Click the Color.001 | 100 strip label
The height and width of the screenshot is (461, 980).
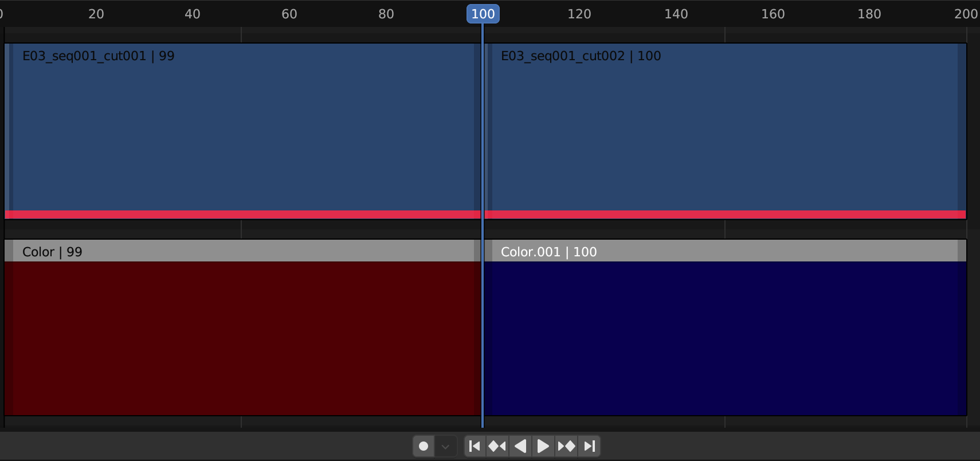[548, 252]
